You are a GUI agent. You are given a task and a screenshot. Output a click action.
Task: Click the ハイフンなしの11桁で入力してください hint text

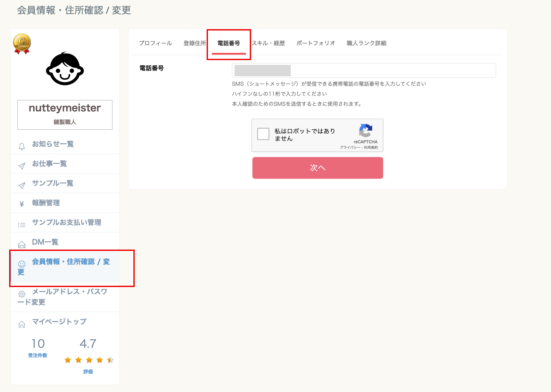279,94
